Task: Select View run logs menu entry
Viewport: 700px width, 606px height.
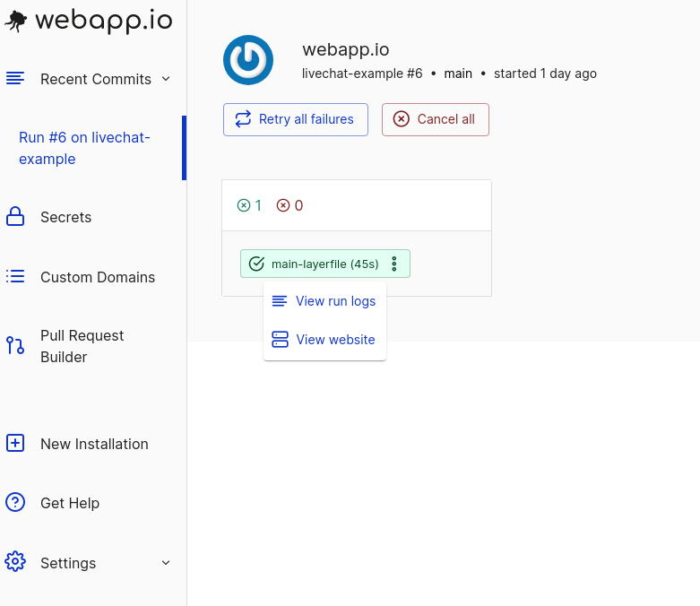Action: (x=324, y=301)
